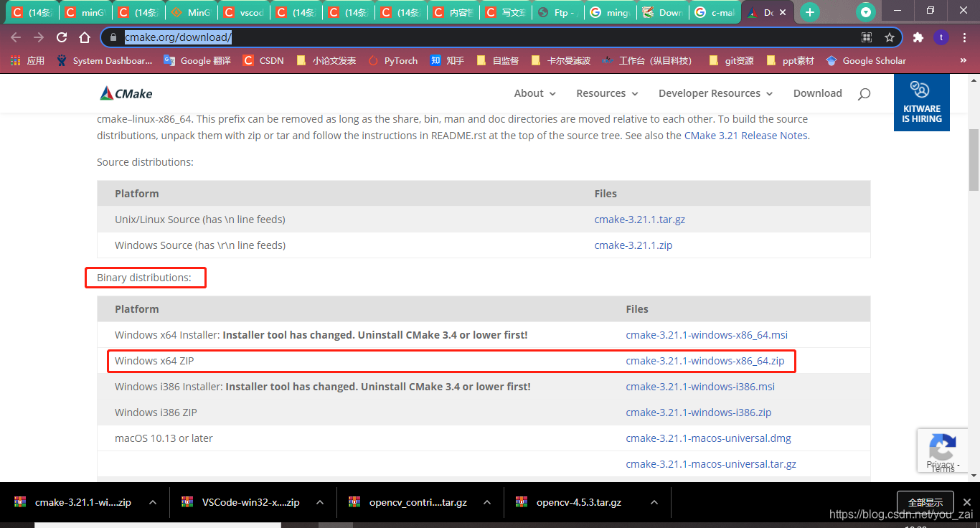This screenshot has height=528, width=980.
Task: Download cmake-3.21.1-windows-x86_64.zip
Action: point(705,361)
